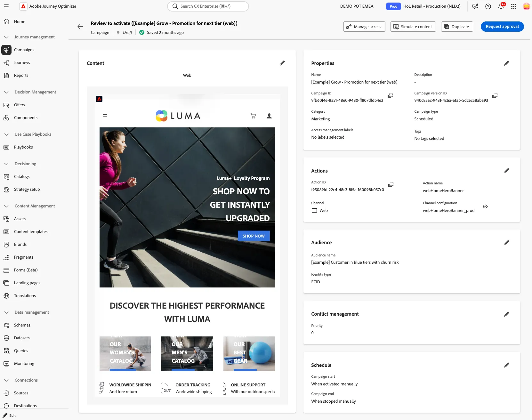
Task: Focus the Search CX Enterprise field
Action: tap(208, 6)
